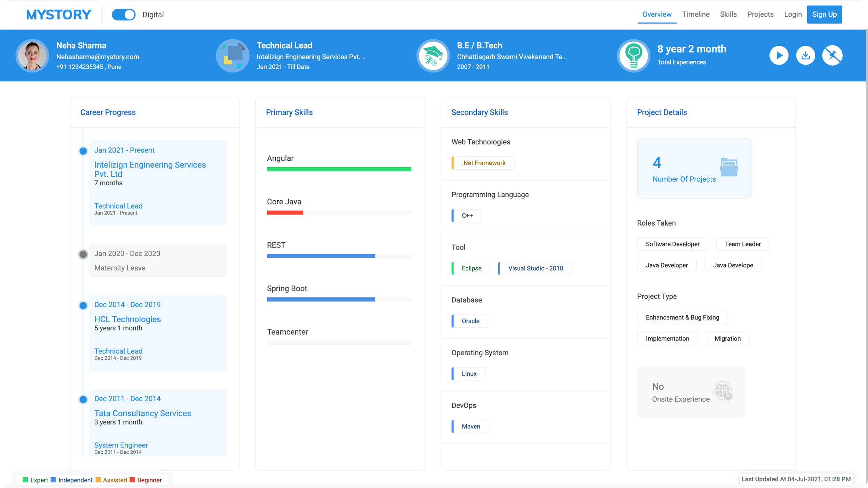Click Neha Sharma's profile photo

[x=32, y=56]
